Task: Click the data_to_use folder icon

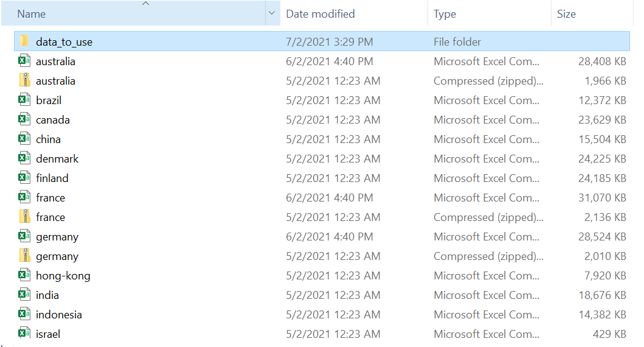Action: (x=24, y=41)
